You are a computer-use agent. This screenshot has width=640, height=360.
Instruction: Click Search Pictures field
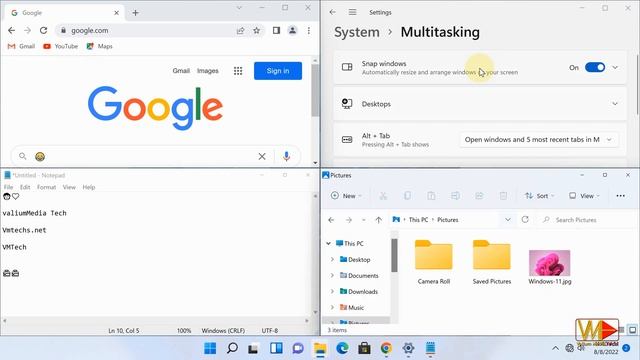(588, 220)
